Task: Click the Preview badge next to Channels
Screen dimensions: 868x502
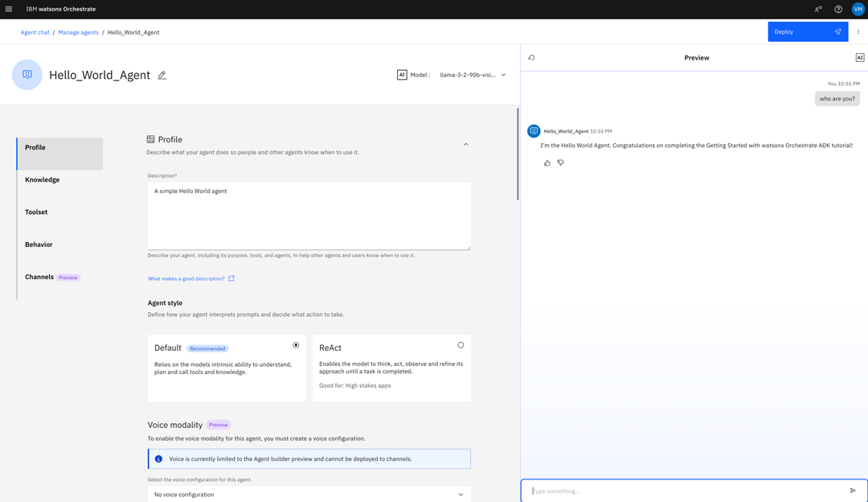Action: click(68, 278)
